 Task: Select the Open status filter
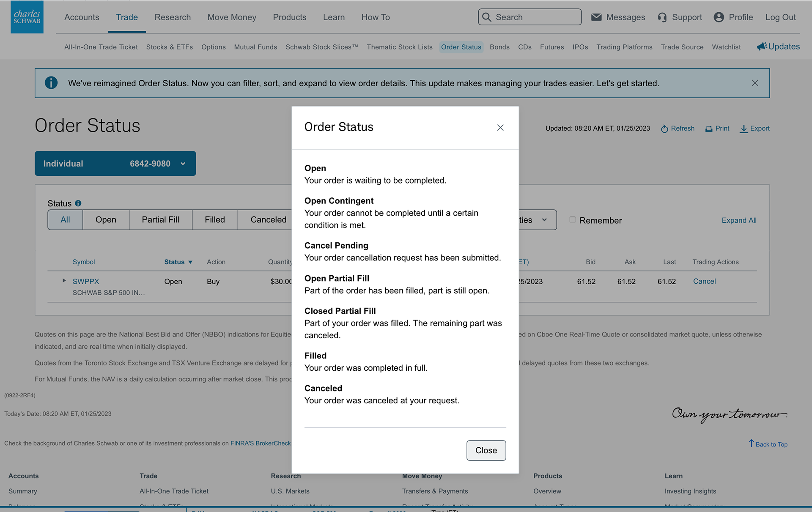point(106,220)
